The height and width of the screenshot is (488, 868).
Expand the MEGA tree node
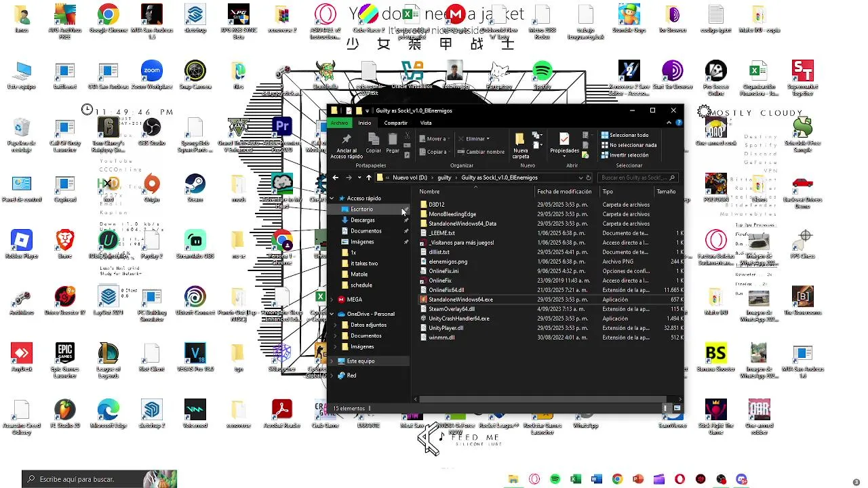coord(333,300)
